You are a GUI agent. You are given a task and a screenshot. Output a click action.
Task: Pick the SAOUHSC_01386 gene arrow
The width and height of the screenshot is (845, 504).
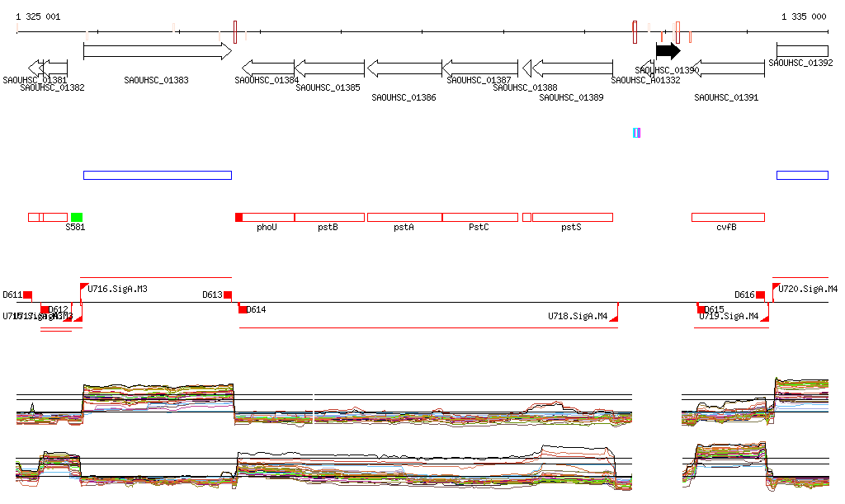(x=404, y=68)
